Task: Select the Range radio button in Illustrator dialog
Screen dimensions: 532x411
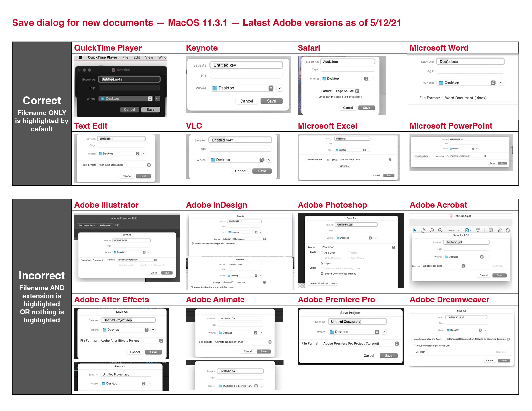Action: (152, 265)
